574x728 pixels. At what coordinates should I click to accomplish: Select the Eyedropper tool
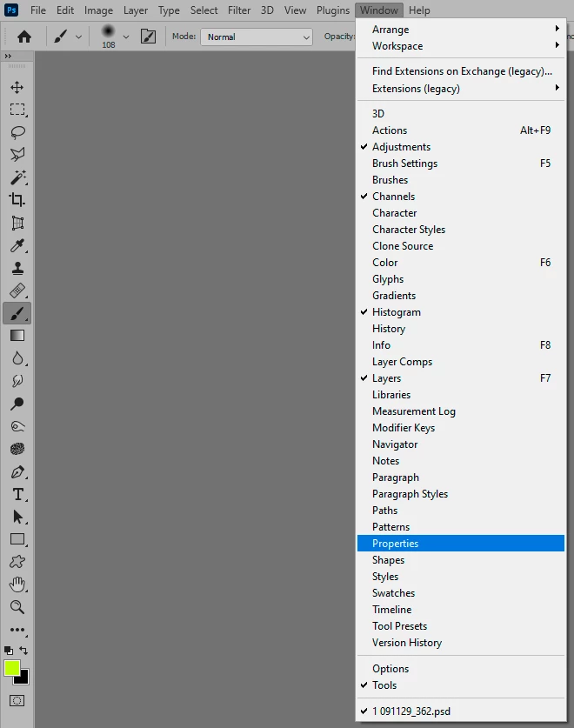coord(17,245)
